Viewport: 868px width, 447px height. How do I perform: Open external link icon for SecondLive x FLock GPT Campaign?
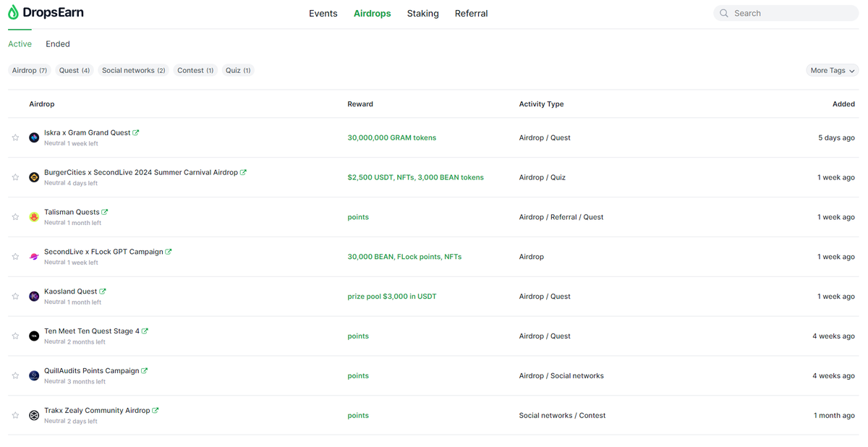(x=169, y=252)
